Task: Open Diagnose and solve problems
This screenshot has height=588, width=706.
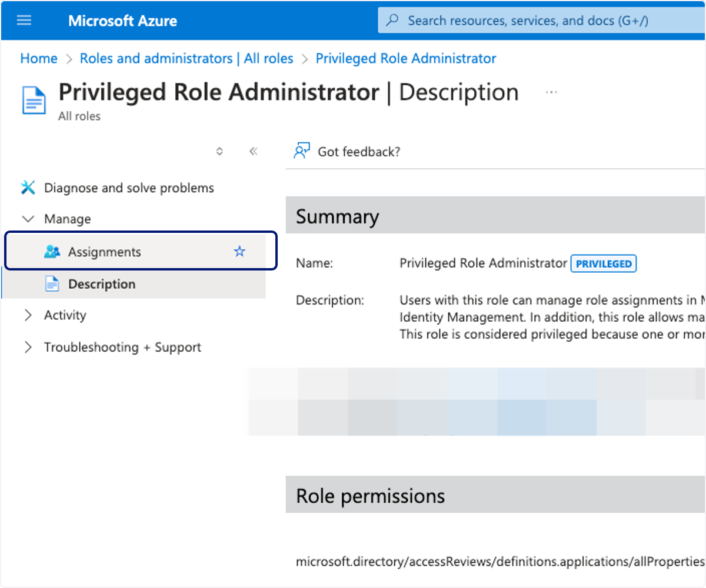Action: (129, 188)
